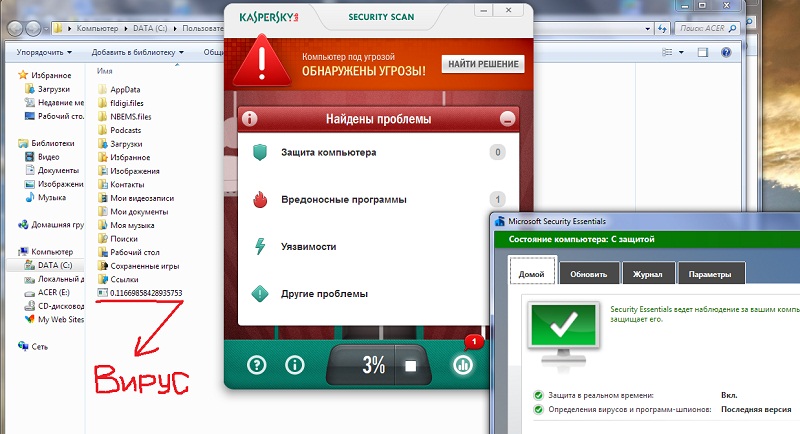The width and height of the screenshot is (800, 434).
Task: Switch to the 'Обновить' tab in Security Essentials
Action: point(589,274)
